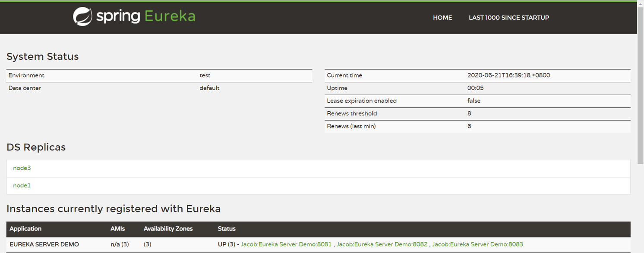Click the Renews (last min) label
The width and height of the screenshot is (644, 253).
coord(351,126)
